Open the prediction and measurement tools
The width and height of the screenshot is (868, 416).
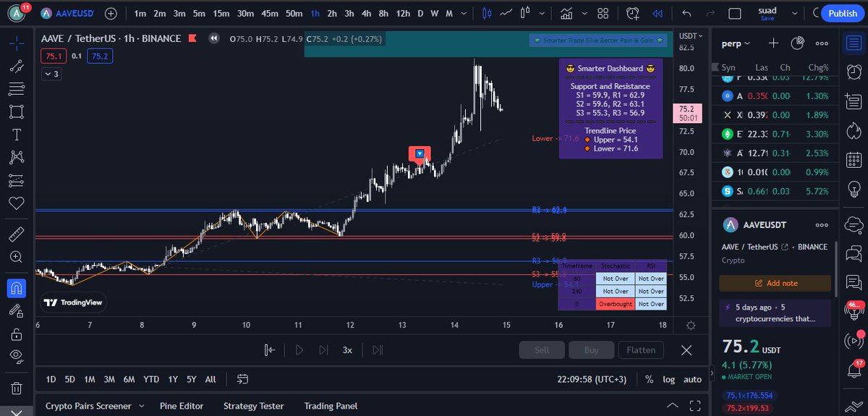coord(16,180)
